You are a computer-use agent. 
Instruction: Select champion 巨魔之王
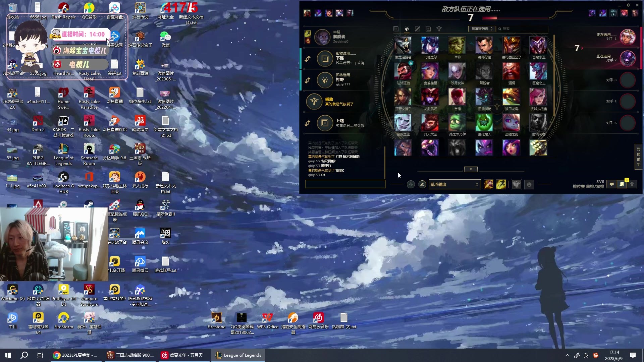pos(538,71)
